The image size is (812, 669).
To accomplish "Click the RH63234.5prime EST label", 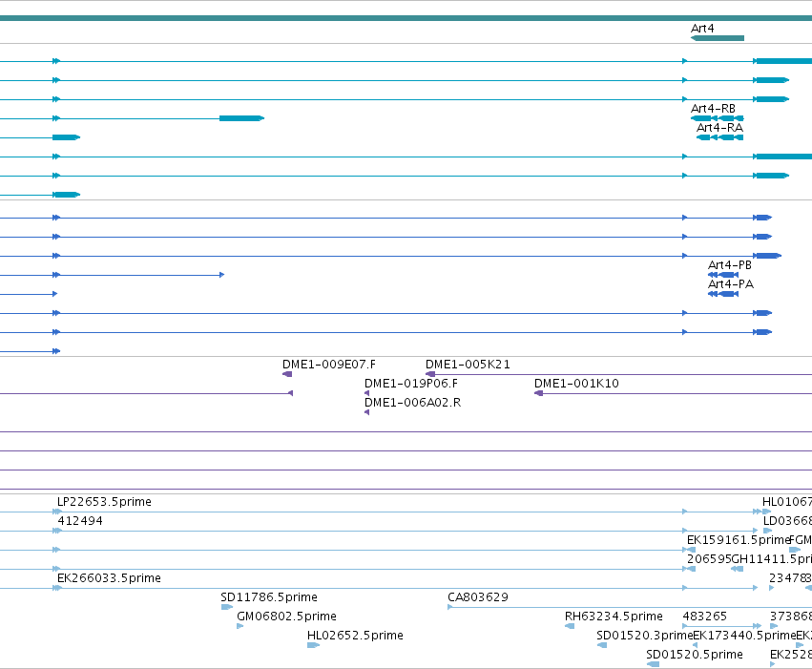I will click(614, 617).
